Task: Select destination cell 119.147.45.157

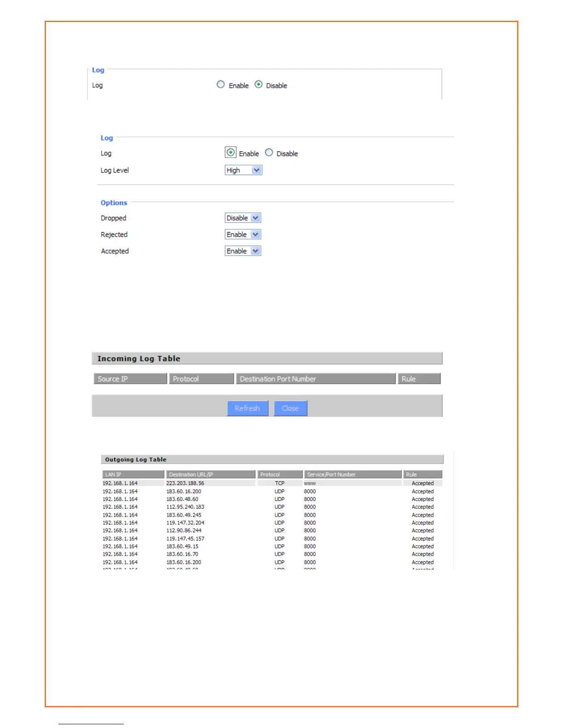Action: coord(185,539)
